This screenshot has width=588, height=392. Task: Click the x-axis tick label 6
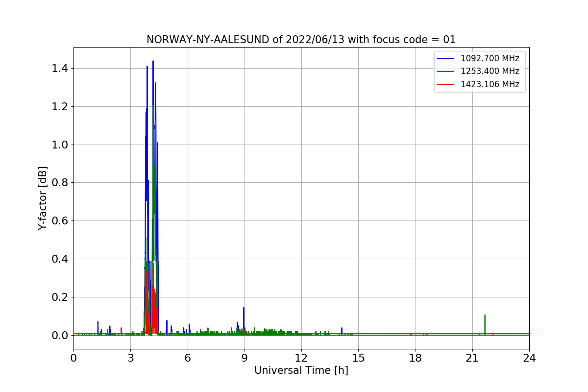[x=187, y=358]
